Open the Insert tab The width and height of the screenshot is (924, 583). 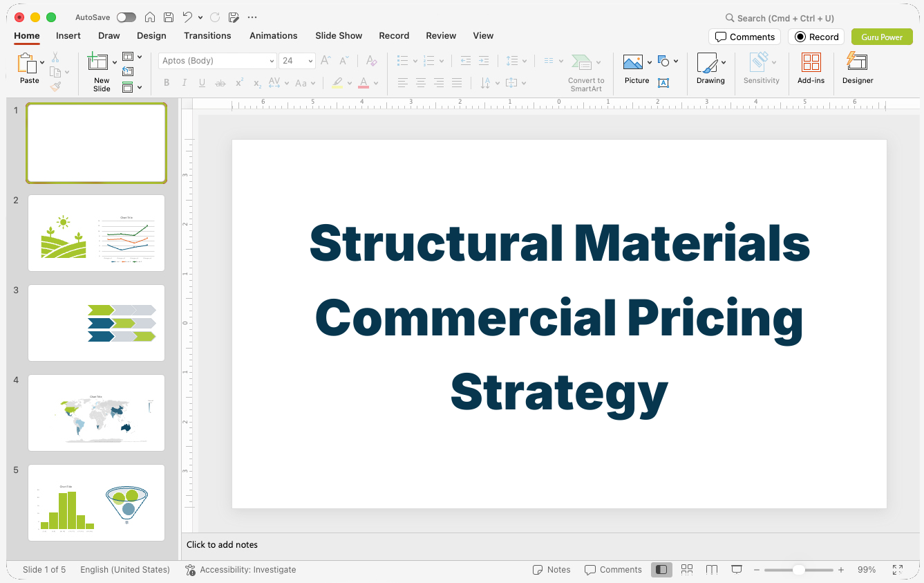(x=68, y=36)
